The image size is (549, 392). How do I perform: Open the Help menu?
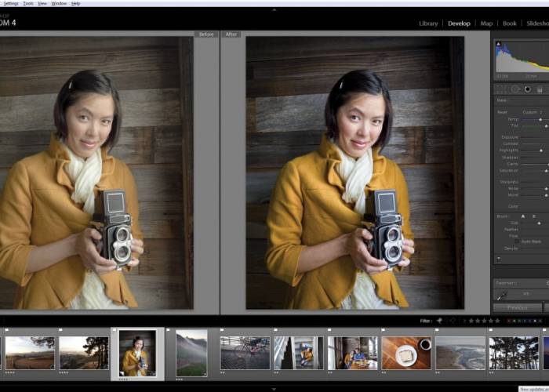pos(75,3)
